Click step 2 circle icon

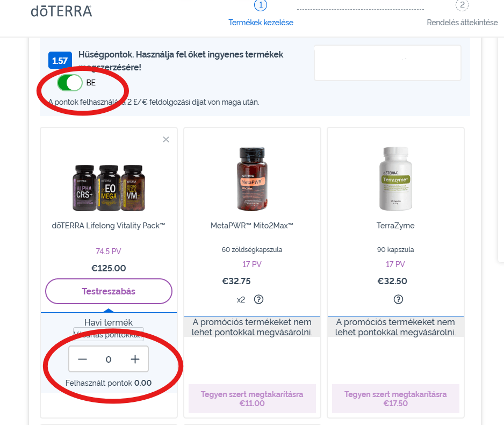pos(462,6)
